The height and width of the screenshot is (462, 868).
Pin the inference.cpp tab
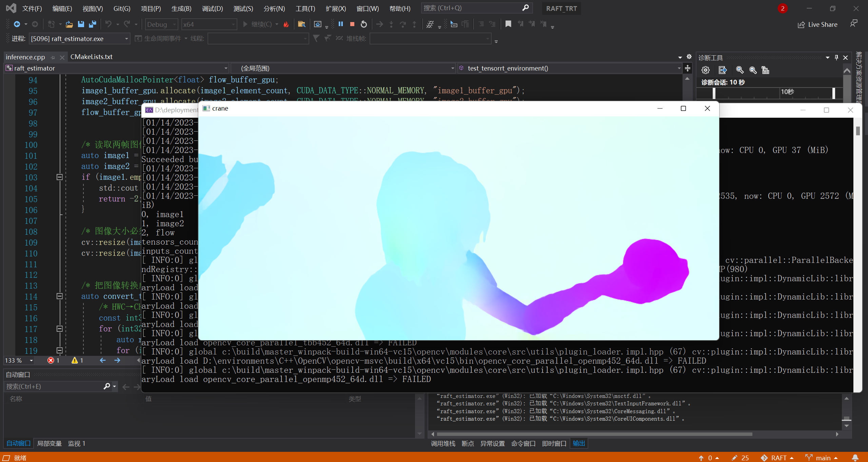pos(53,57)
